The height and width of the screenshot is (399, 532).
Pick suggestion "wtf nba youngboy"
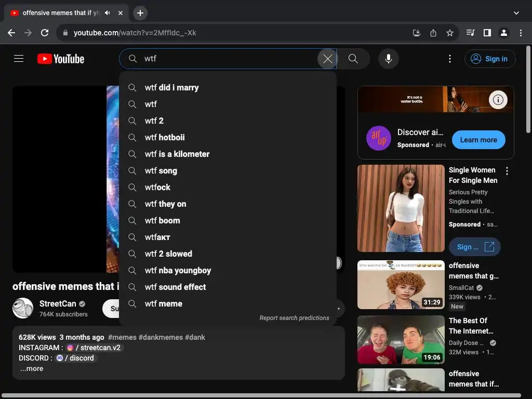228,270
